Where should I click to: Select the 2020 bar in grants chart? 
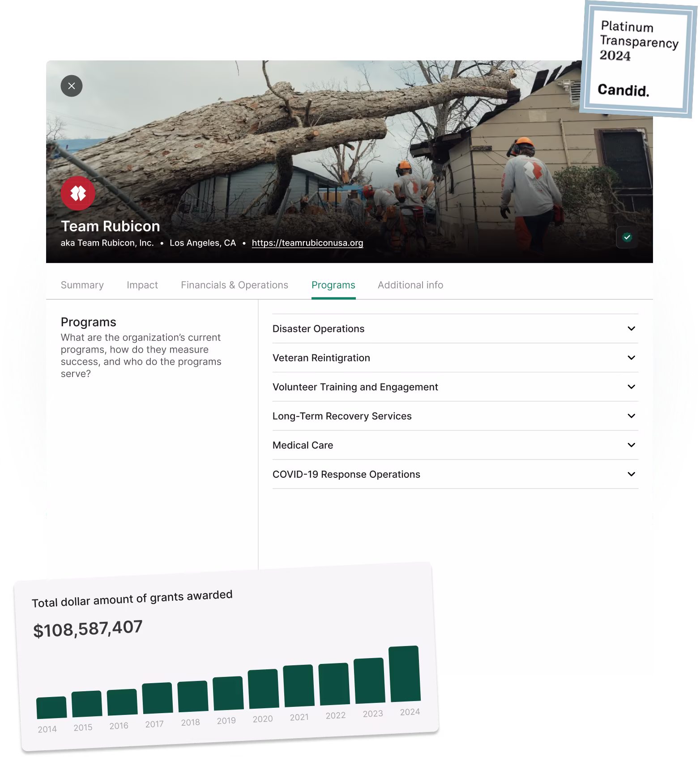(263, 689)
